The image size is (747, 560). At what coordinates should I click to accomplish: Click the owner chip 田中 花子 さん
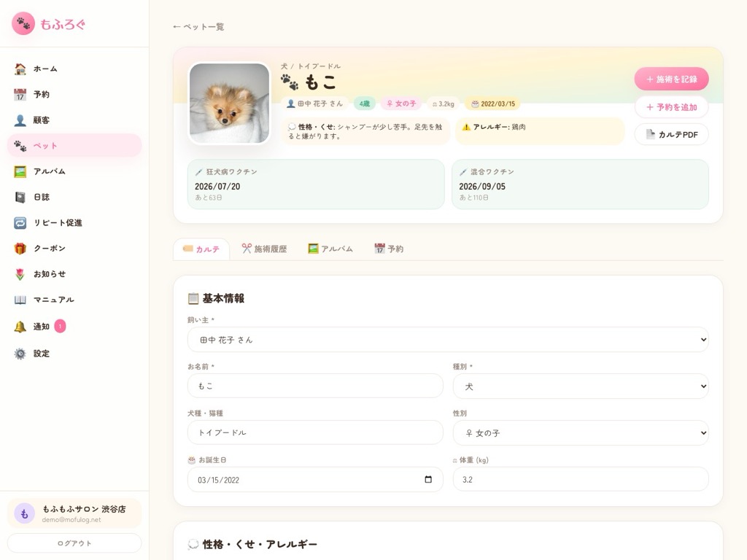pos(314,104)
